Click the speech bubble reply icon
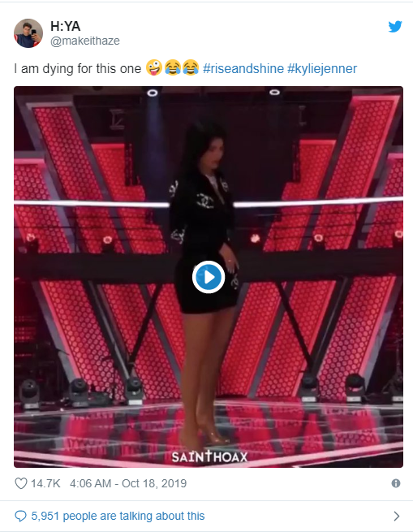 (20, 516)
